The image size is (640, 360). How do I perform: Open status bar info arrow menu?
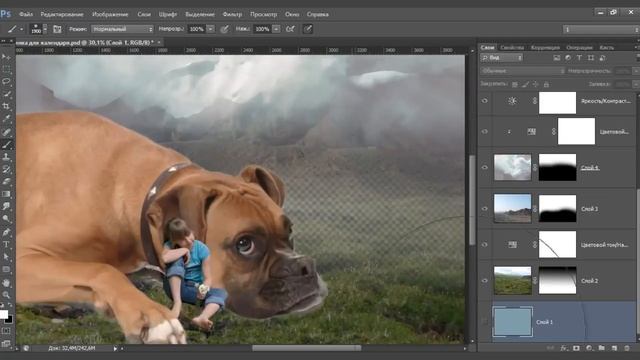click(x=115, y=349)
